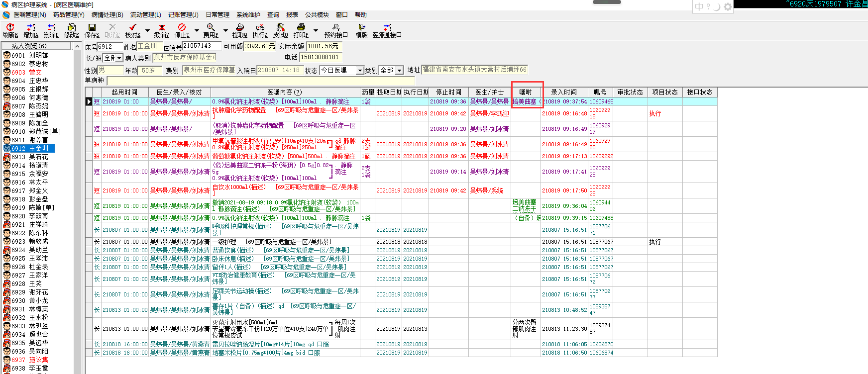Screen dimensions: 868x374
Task: Open the 长/短 order type dropdown
Action: click(x=119, y=58)
